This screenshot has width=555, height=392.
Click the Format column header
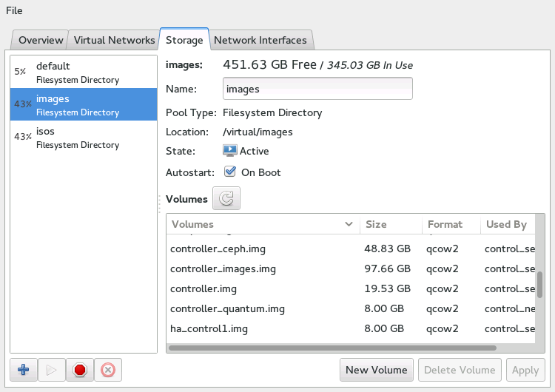click(450, 224)
